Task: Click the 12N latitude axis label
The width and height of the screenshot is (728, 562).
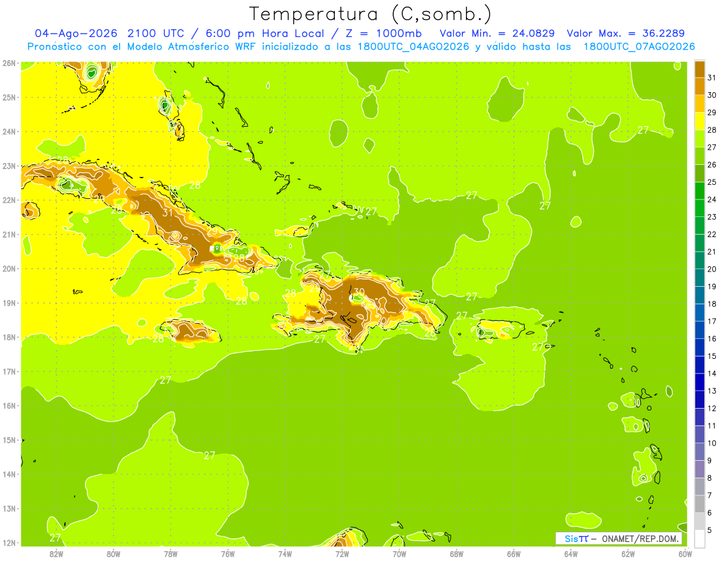Action: click(8, 543)
